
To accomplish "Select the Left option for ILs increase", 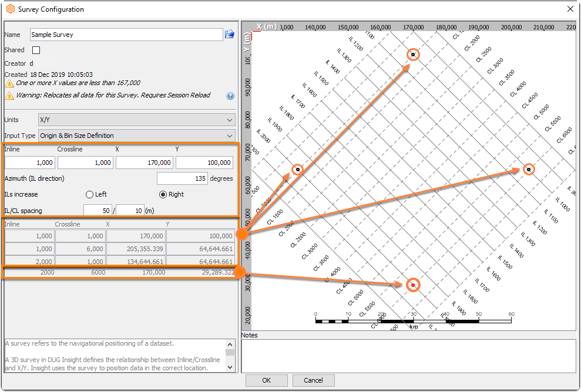I will [89, 194].
